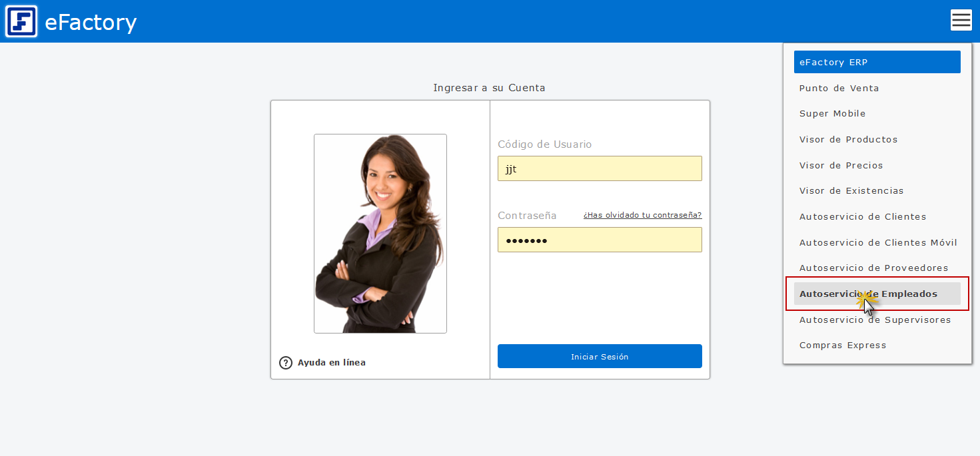Click the Ayuda en línea question mark icon
This screenshot has height=456, width=980.
pos(286,362)
